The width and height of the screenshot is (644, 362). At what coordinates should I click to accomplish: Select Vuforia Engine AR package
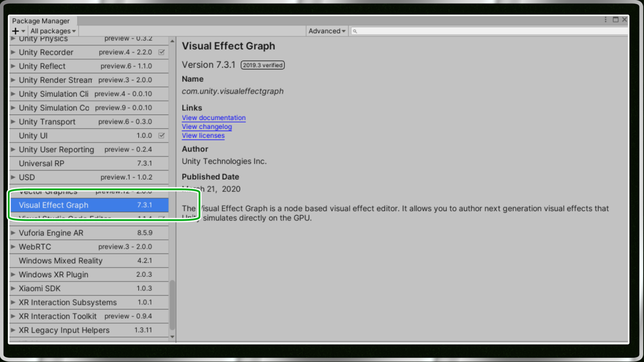coord(89,233)
